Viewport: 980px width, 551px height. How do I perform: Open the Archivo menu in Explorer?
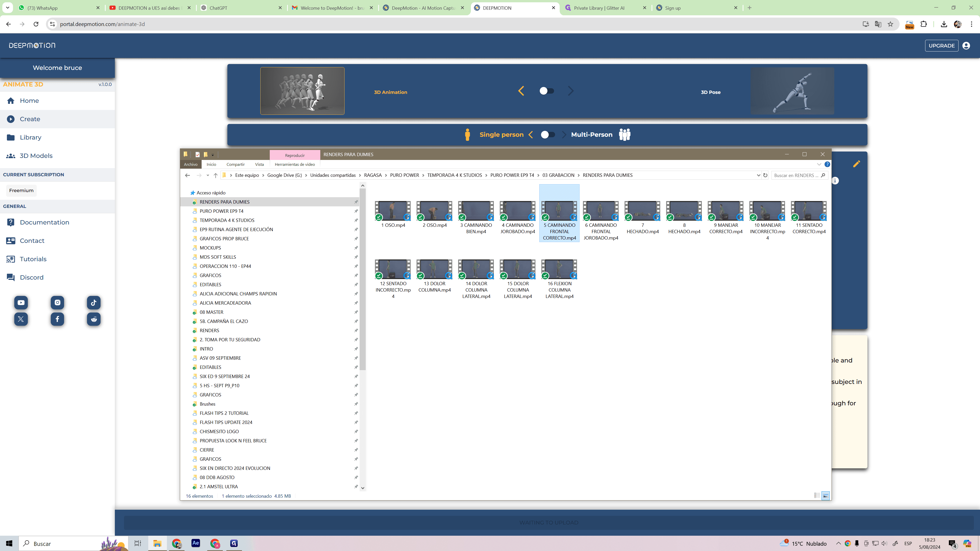(191, 165)
